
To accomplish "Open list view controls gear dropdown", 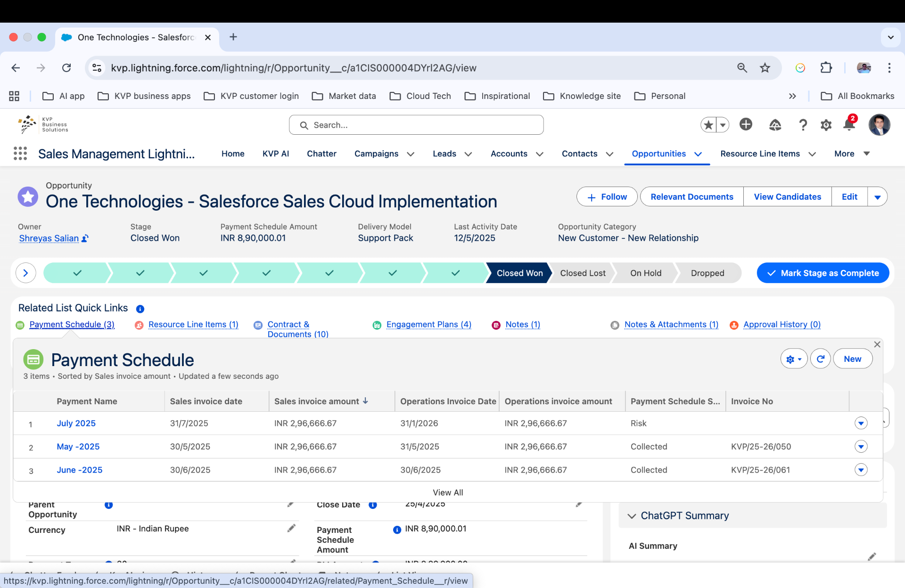I will (x=794, y=359).
